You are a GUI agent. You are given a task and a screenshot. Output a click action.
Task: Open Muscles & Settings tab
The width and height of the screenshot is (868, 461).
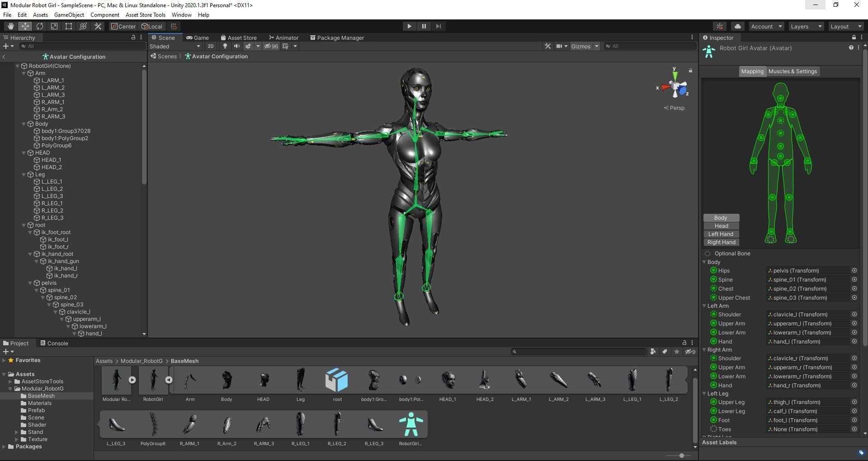click(x=793, y=71)
